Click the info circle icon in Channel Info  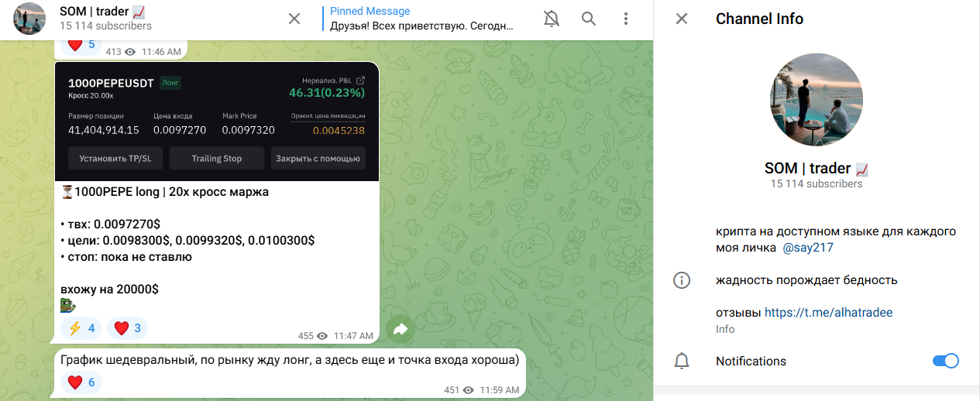682,280
